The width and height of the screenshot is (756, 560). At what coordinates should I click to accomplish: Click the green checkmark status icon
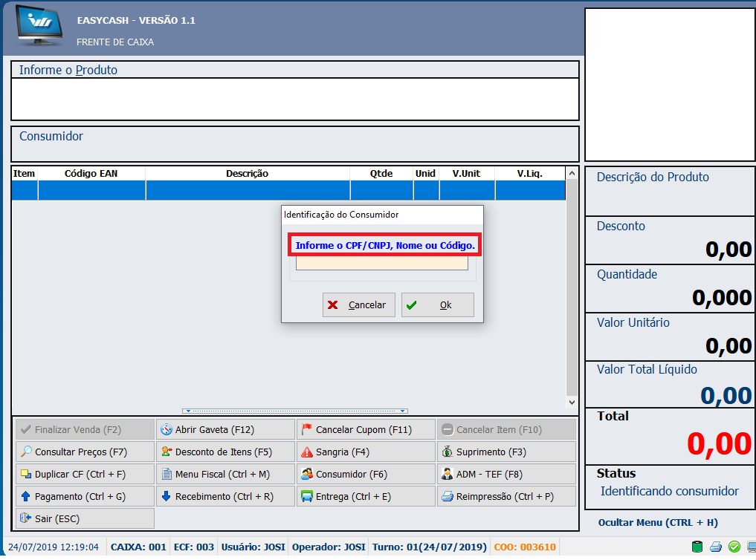point(734,547)
